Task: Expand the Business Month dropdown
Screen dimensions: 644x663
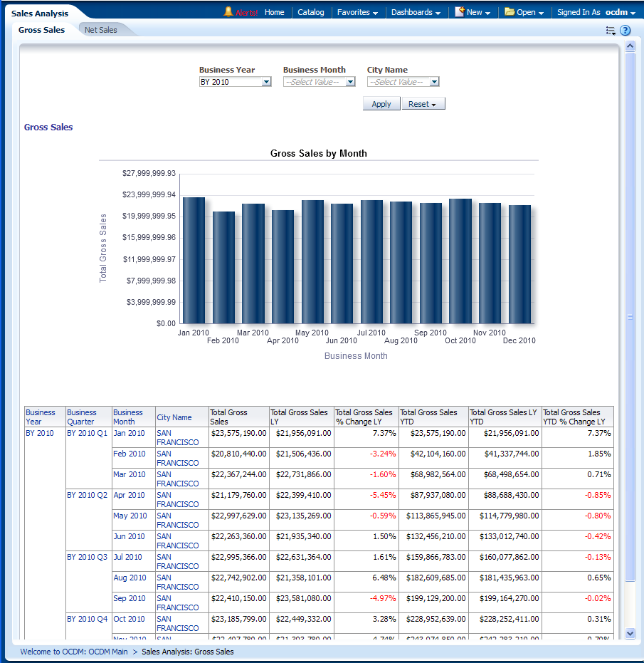Action: tap(350, 82)
